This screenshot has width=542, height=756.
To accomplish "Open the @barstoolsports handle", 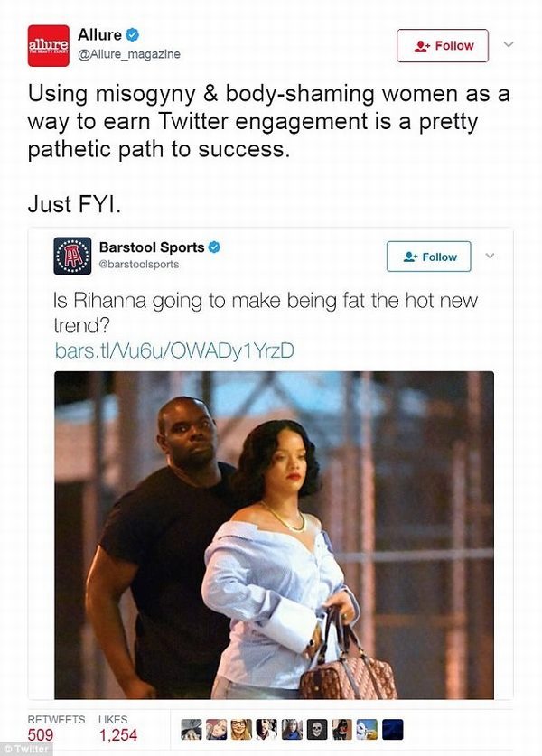I will [139, 265].
